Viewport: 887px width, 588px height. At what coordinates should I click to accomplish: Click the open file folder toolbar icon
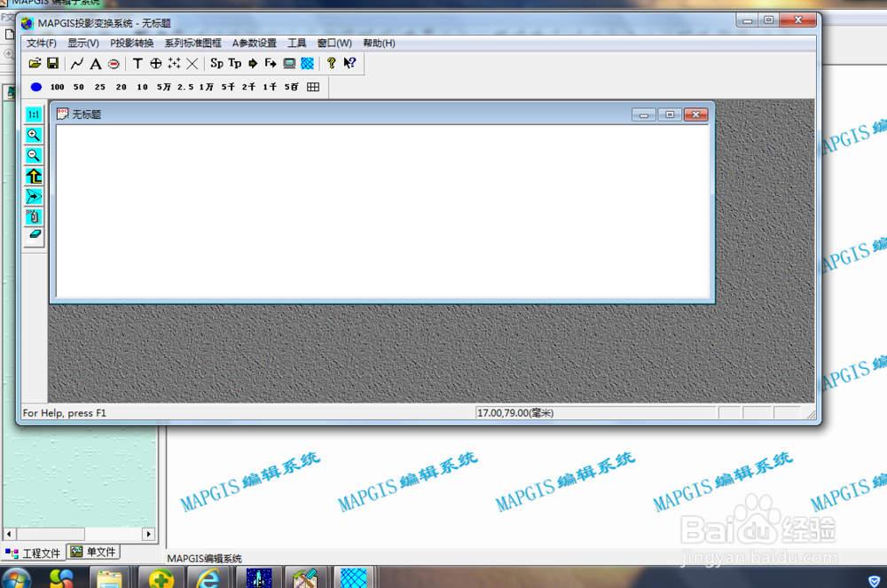(x=35, y=63)
